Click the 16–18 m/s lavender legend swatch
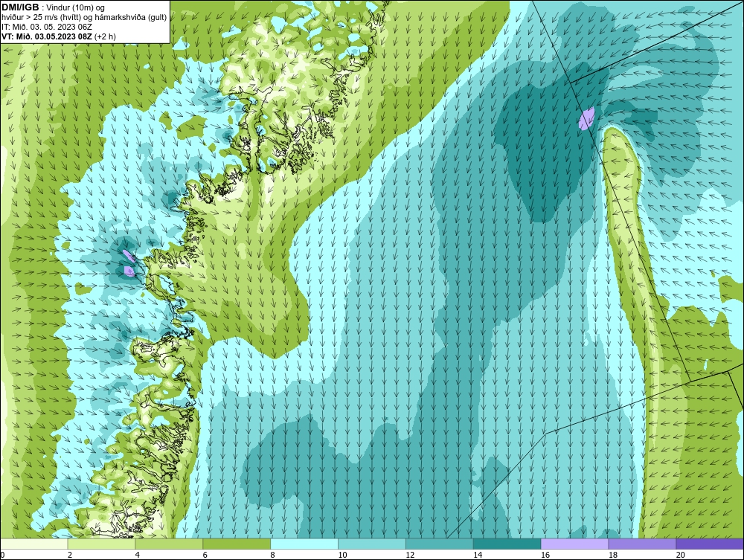The width and height of the screenshot is (744, 560). click(574, 544)
